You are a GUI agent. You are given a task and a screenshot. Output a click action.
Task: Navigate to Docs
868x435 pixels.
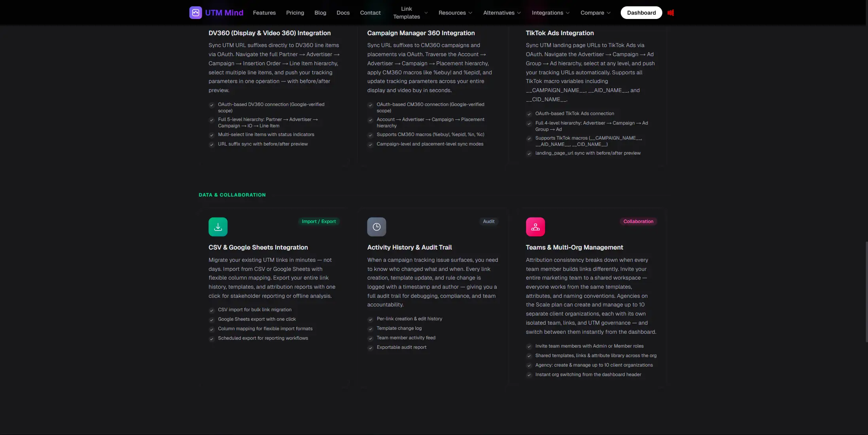343,12
